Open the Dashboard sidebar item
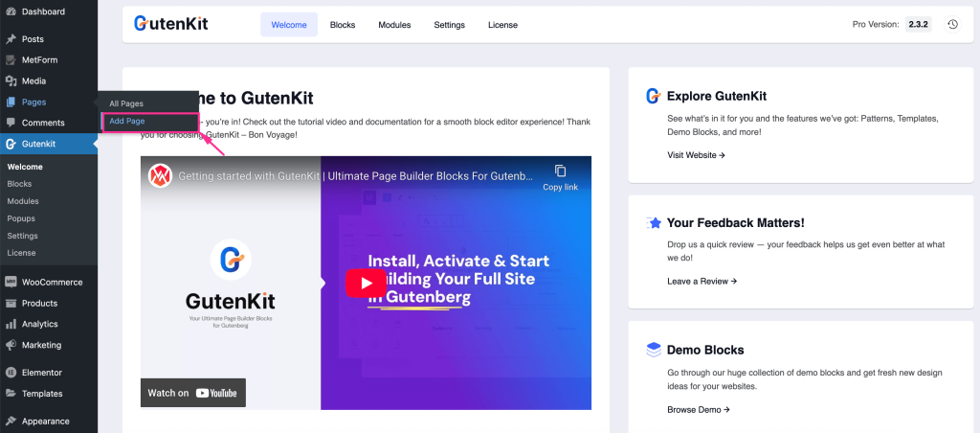Screen dimensions: 980x433 point(43,11)
